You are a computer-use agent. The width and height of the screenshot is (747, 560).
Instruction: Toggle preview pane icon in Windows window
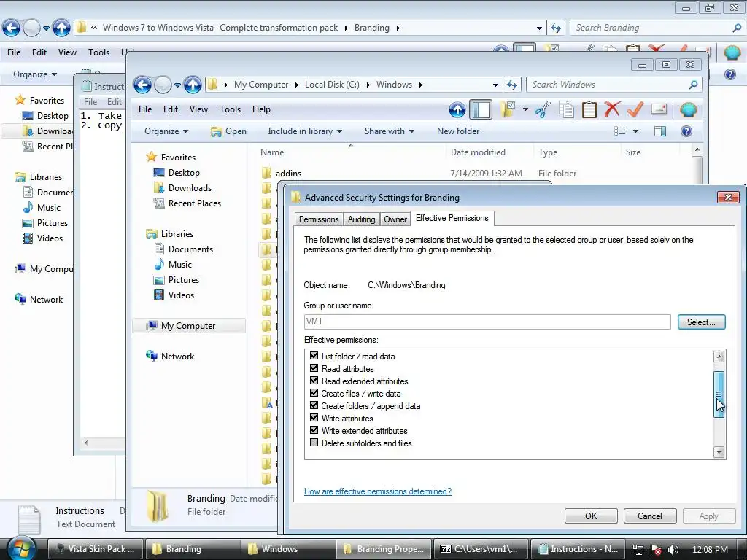[x=660, y=131]
